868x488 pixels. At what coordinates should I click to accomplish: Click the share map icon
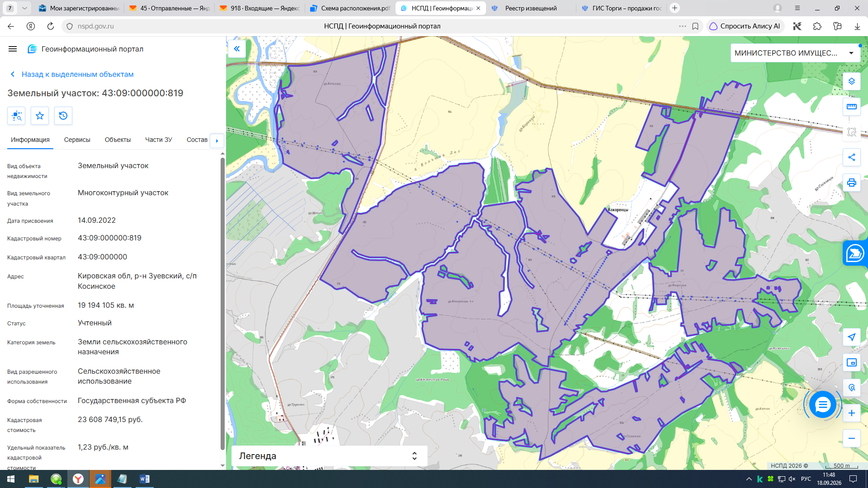click(852, 157)
